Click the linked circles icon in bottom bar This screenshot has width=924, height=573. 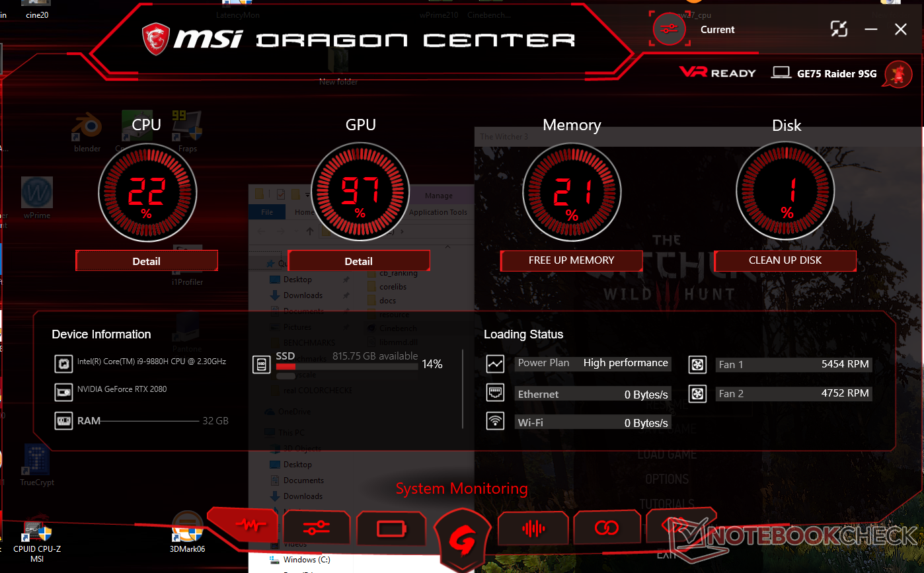(606, 527)
